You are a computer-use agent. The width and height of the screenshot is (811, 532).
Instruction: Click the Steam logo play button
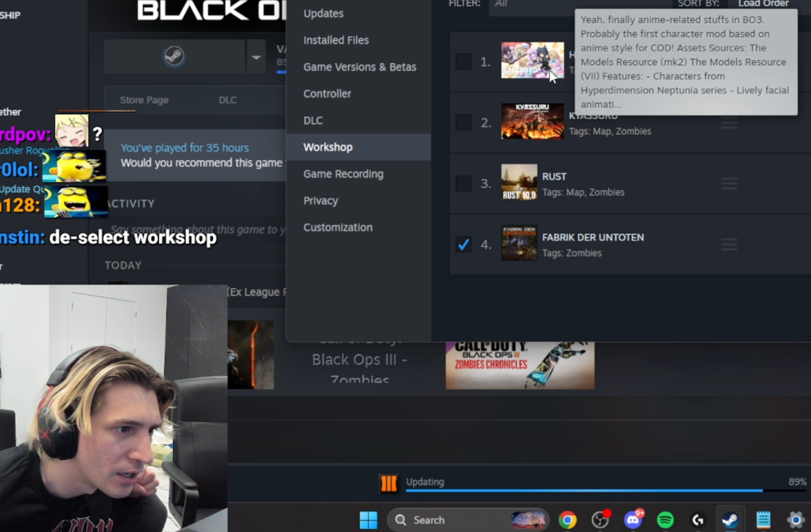pyautogui.click(x=174, y=57)
